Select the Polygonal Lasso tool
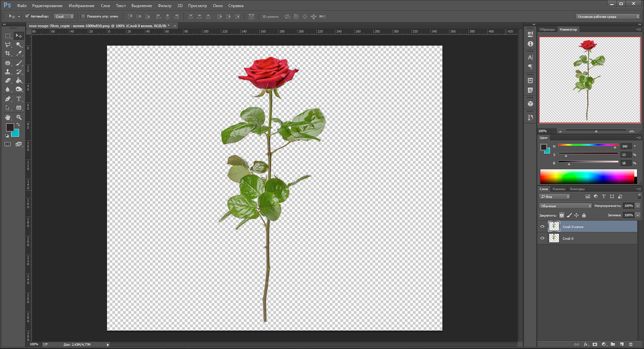 8,44
